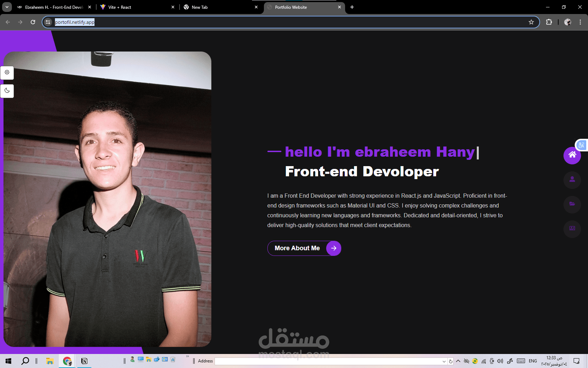588x368 pixels.
Task: Close the Ebraheem H. tab
Action: (x=90, y=7)
